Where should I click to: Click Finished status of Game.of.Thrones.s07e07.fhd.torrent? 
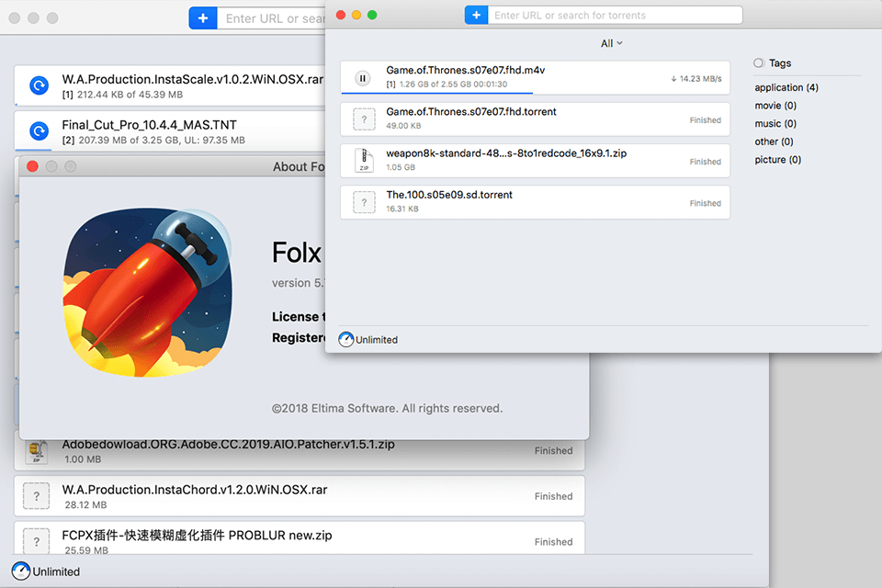point(706,119)
